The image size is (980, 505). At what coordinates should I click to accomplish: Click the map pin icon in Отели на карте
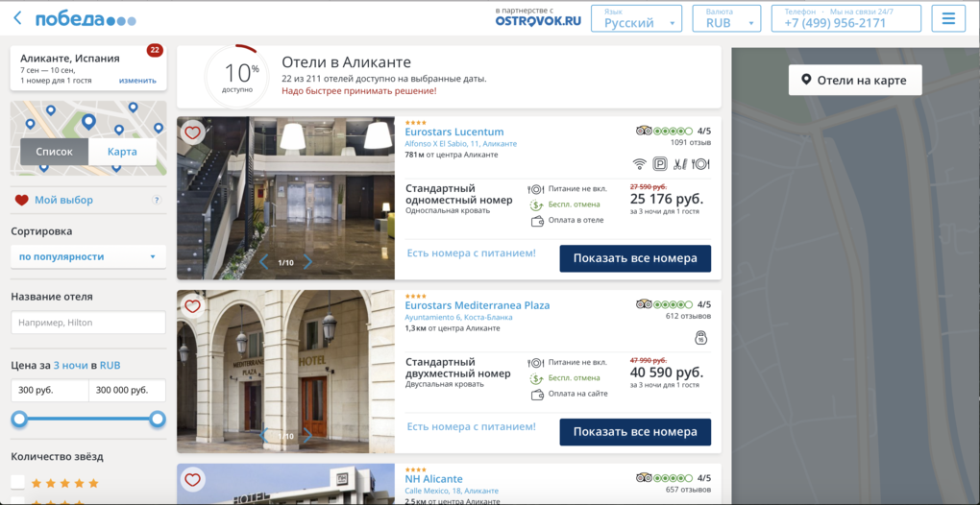tap(807, 80)
